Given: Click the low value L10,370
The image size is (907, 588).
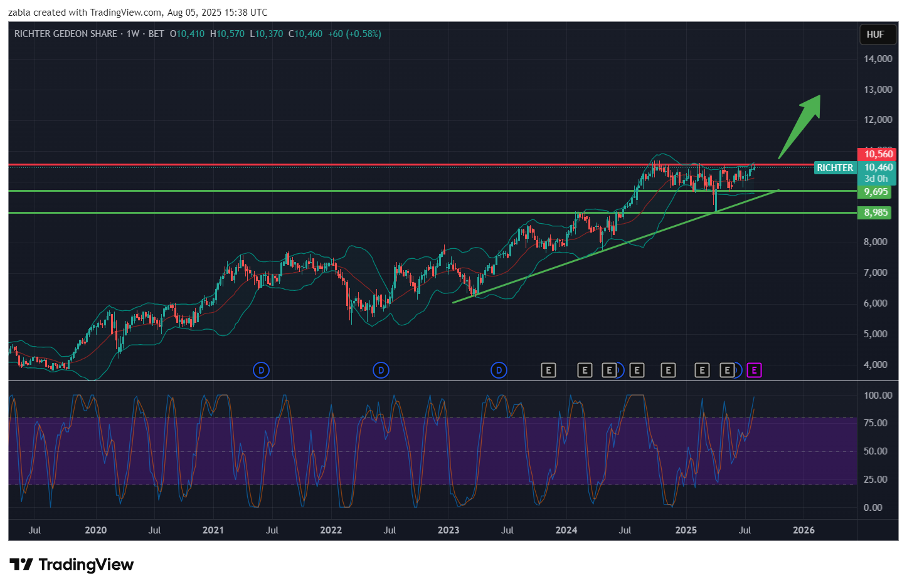Looking at the screenshot, I should point(267,34).
